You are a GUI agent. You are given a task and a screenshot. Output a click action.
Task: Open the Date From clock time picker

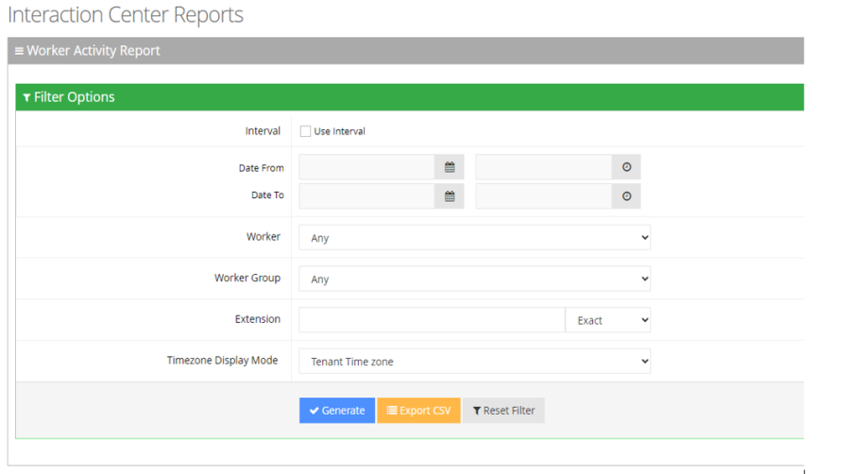pos(626,168)
